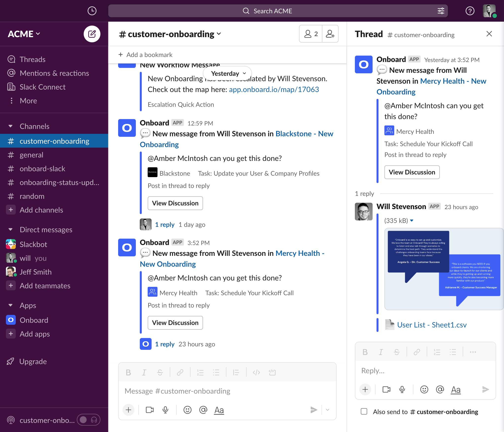The width and height of the screenshot is (504, 432).
Task: Record audio clip in thread reply
Action: [x=402, y=389]
